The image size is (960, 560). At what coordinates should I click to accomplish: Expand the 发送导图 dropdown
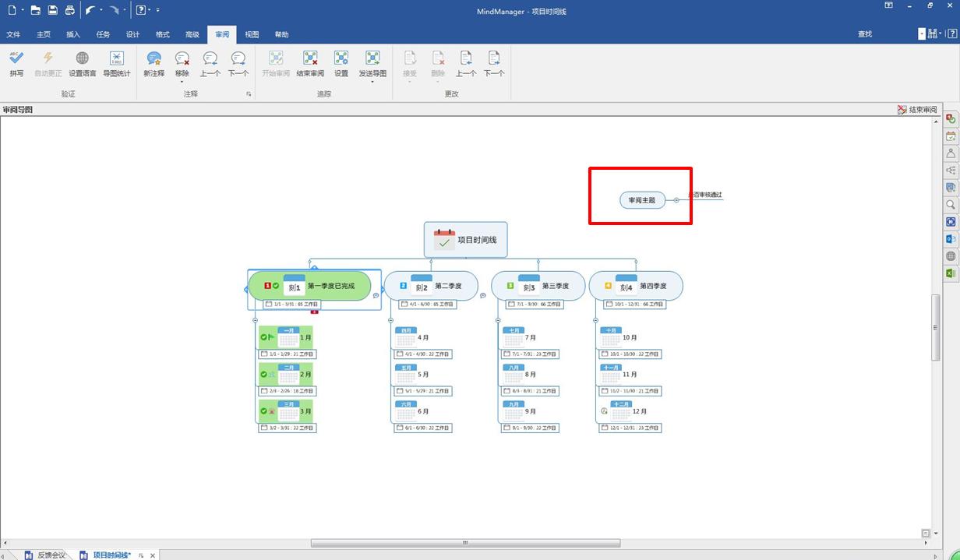pos(372,81)
